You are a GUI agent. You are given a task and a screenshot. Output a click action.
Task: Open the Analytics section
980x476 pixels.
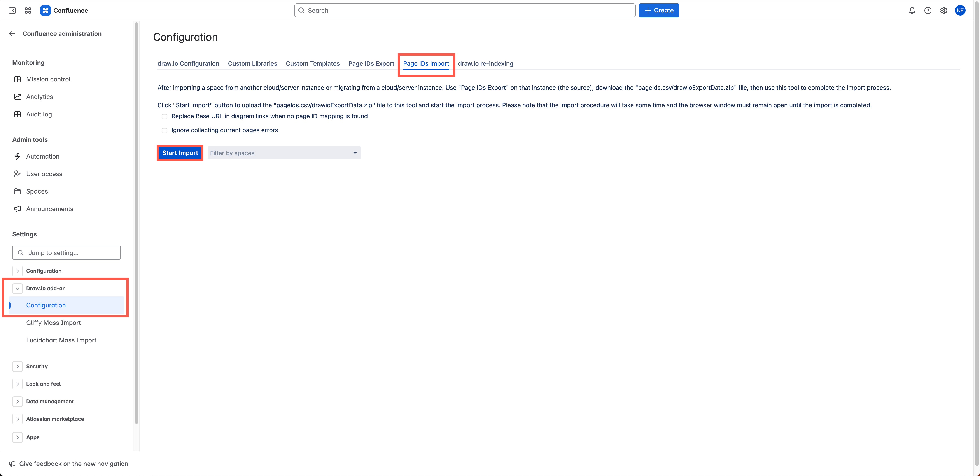40,97
